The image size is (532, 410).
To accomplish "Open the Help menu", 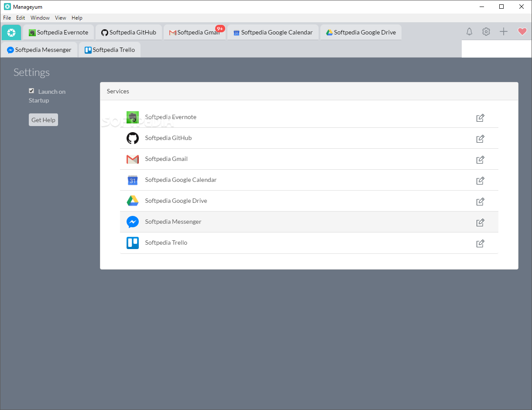I will (77, 18).
